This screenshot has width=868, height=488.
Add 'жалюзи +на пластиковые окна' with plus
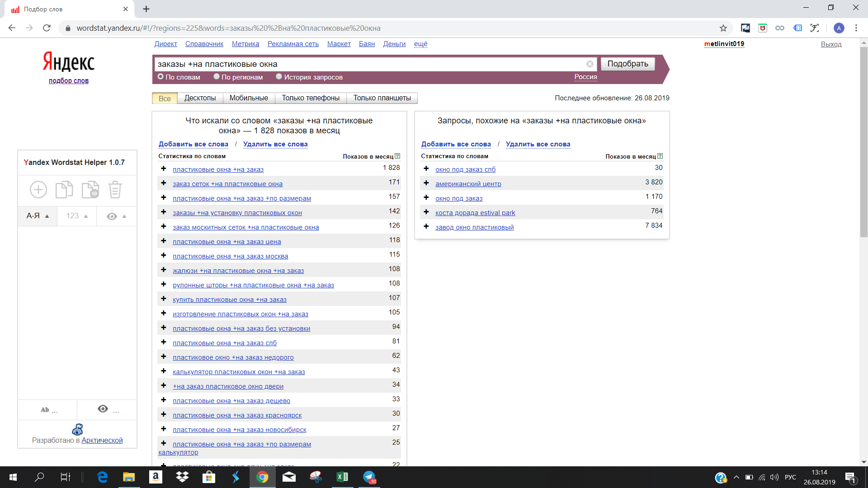coord(164,270)
